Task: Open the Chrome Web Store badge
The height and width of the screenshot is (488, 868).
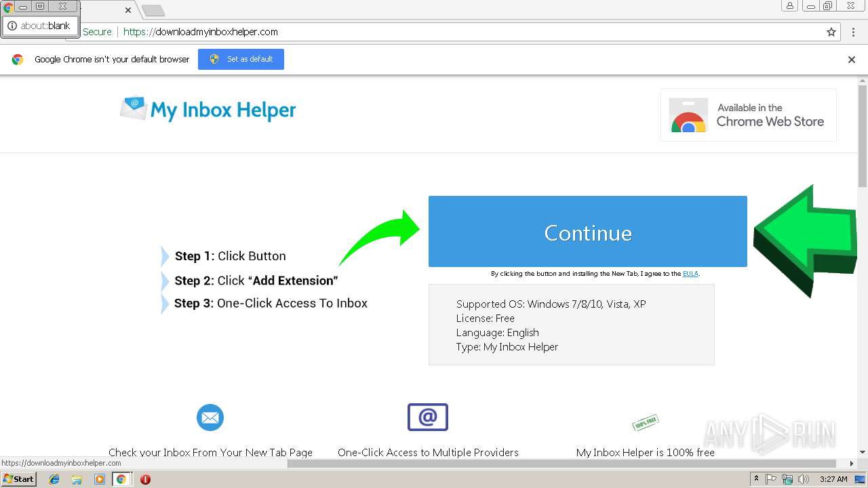Action: [x=748, y=115]
